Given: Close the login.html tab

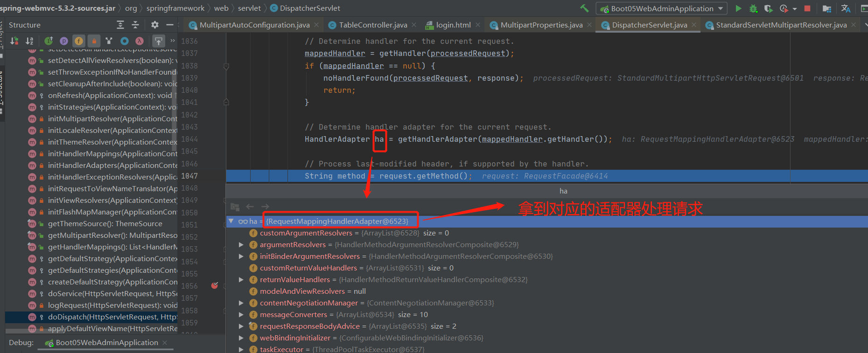Looking at the screenshot, I should pos(477,25).
